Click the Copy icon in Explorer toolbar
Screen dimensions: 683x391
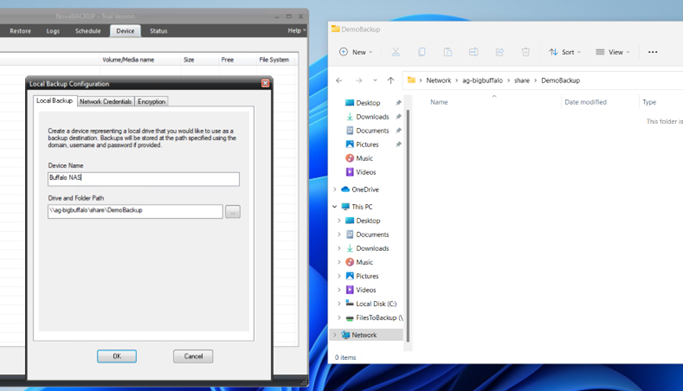click(421, 52)
